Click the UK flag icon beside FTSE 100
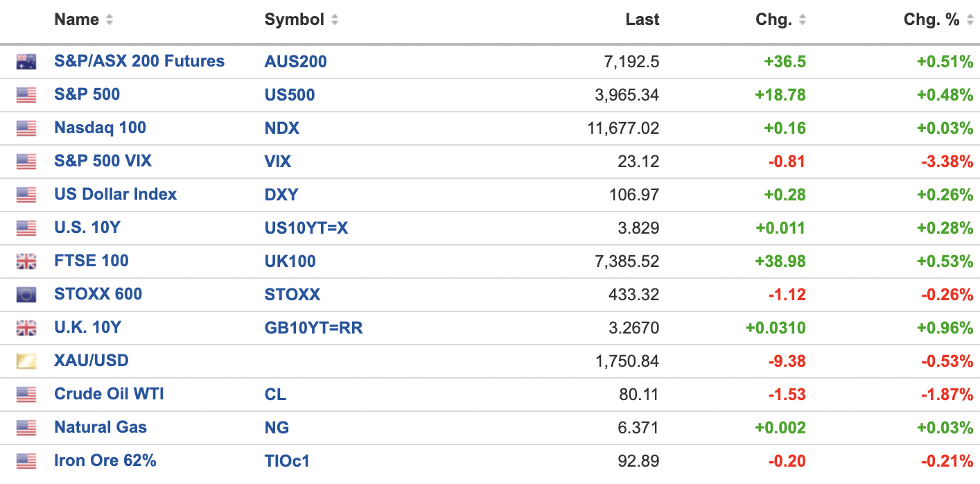980x484 pixels. point(26,261)
